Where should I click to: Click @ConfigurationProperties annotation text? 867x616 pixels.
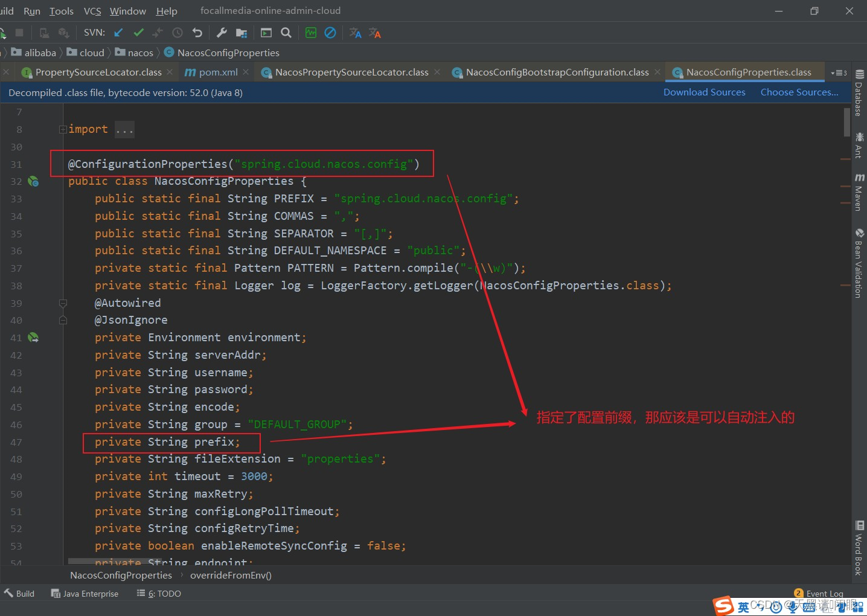(x=147, y=164)
